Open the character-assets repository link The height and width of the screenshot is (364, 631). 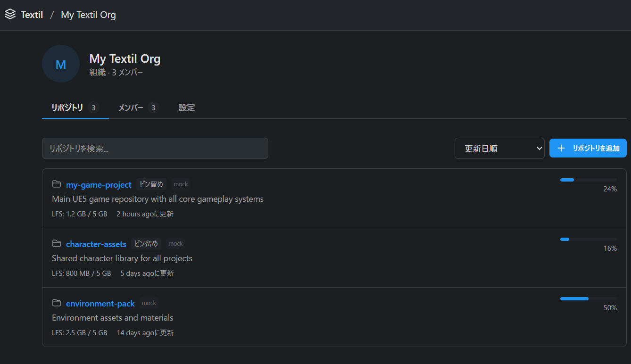96,244
